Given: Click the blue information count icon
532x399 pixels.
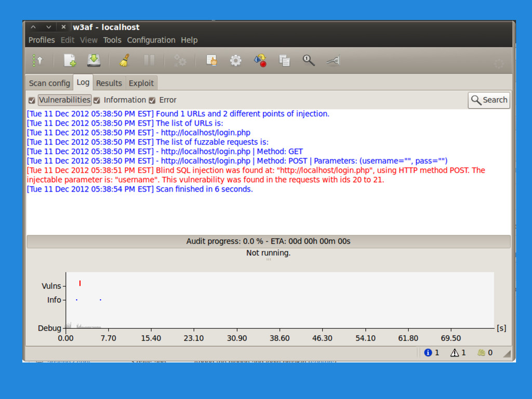Looking at the screenshot, I should 428,353.
